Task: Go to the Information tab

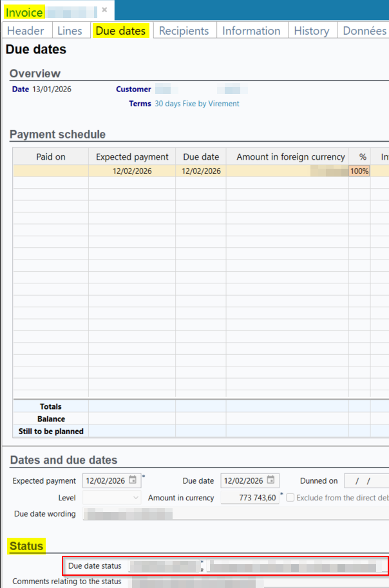Action: coord(251,31)
